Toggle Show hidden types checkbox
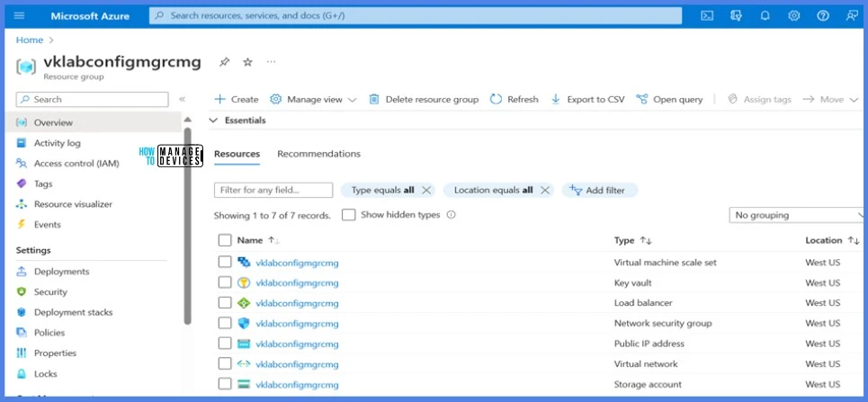This screenshot has height=402, width=868. point(348,215)
